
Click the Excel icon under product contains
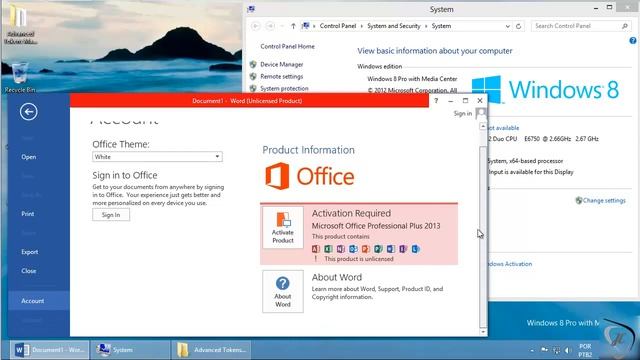[328, 249]
